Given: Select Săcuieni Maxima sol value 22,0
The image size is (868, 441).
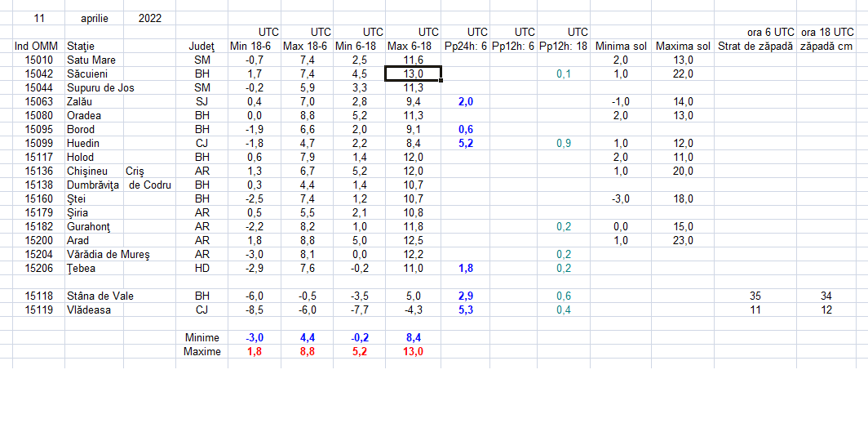Looking at the screenshot, I should 683,73.
